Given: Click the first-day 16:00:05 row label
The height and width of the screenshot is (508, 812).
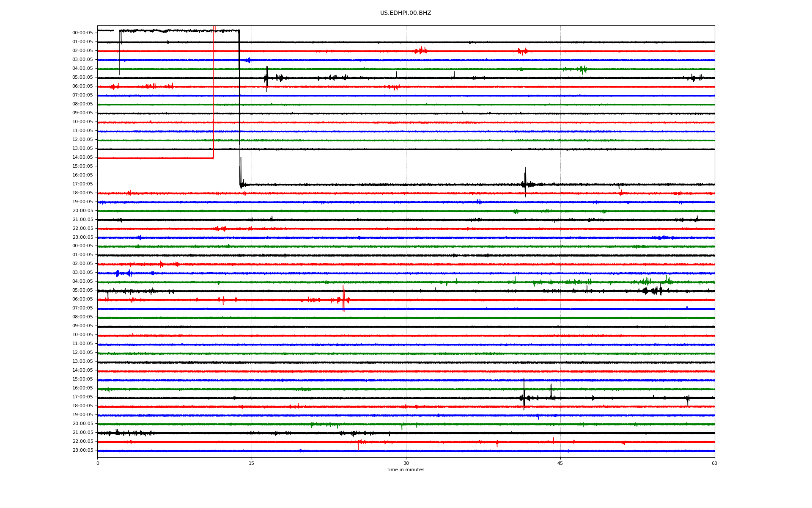Looking at the screenshot, I should [82, 175].
